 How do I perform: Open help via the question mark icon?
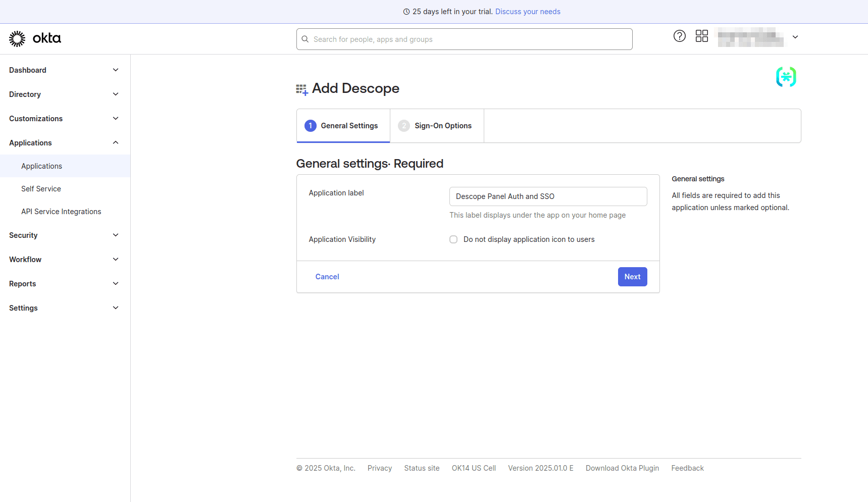point(679,36)
